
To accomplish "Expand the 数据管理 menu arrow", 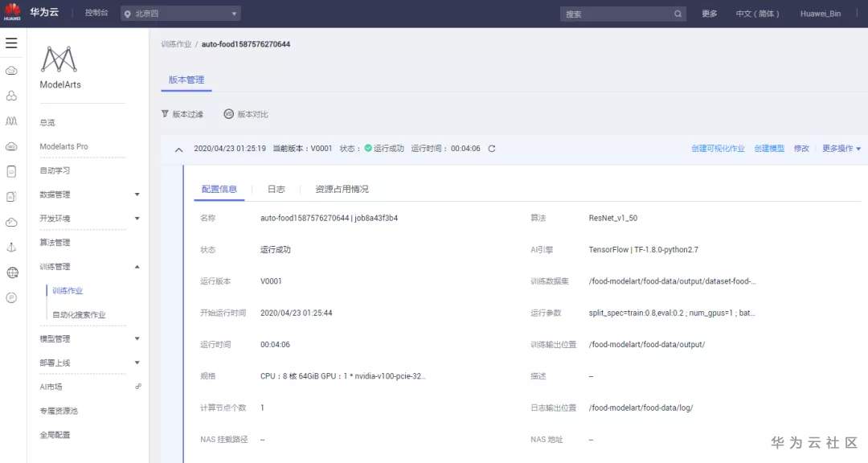I will pos(137,195).
